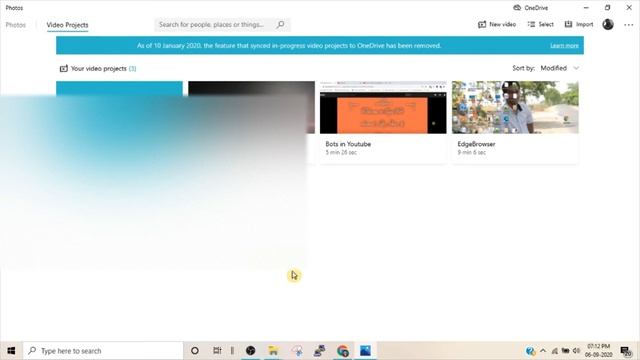The image size is (640, 360).
Task: Click the Select button label
Action: pyautogui.click(x=546, y=24)
